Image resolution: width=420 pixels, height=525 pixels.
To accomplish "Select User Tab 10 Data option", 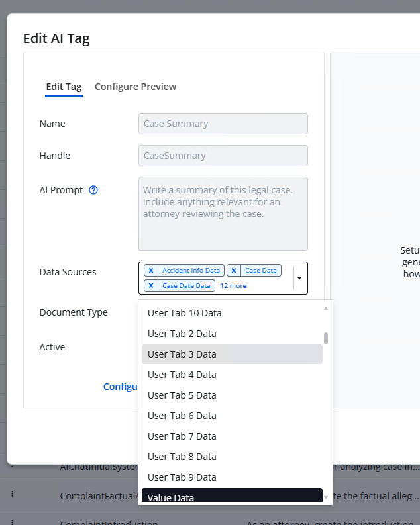I will [x=184, y=313].
